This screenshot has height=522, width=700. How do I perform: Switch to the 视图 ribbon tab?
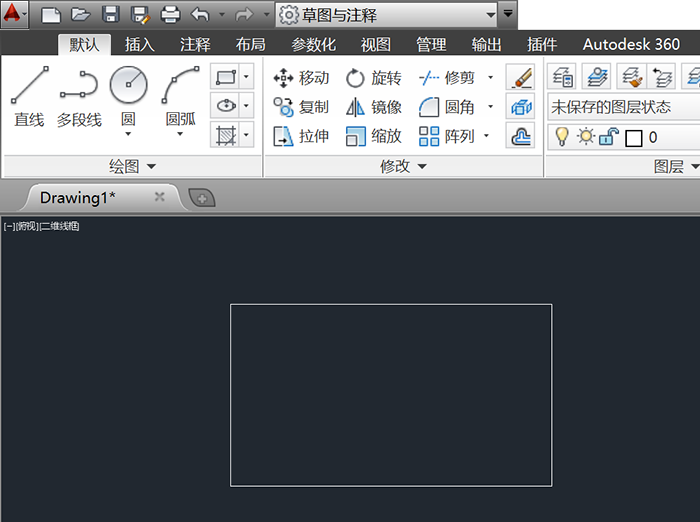click(x=375, y=44)
